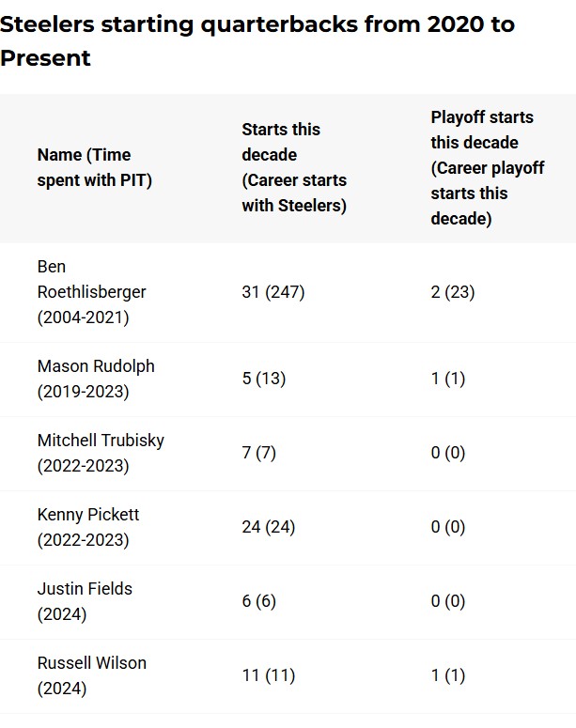Select the Mitchell Trubisky name cell
This screenshot has height=728, width=576.
click(101, 453)
